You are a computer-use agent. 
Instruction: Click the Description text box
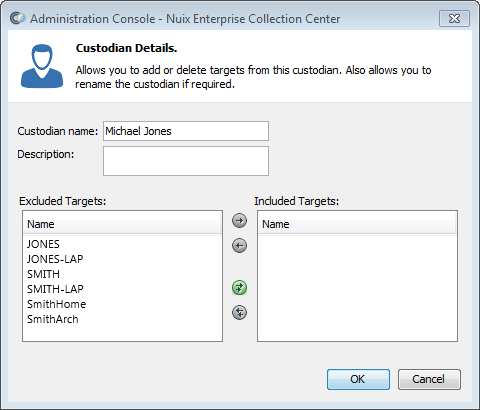point(186,161)
